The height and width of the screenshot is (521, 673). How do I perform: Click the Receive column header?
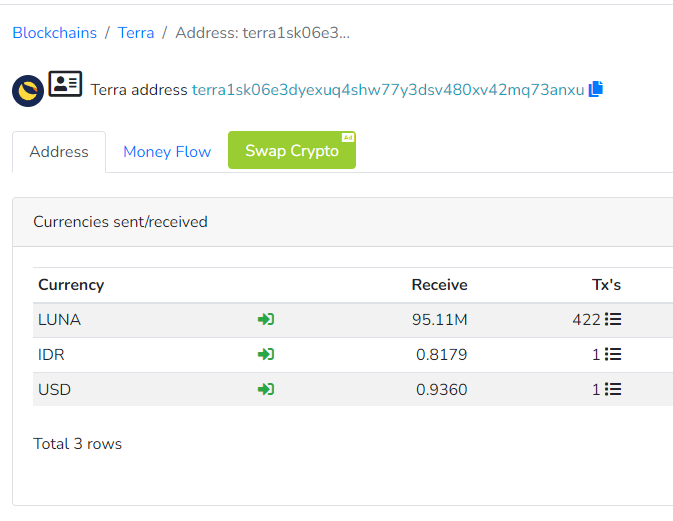440,285
